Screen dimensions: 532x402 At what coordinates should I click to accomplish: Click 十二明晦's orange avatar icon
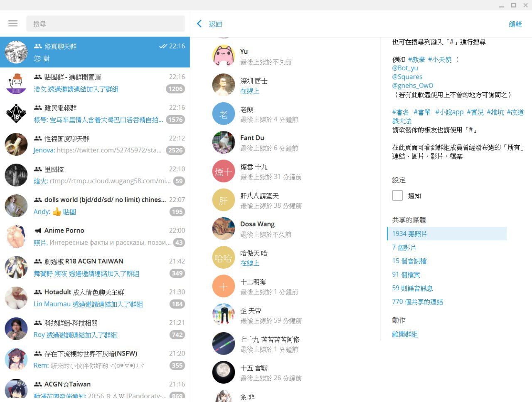[x=224, y=286]
